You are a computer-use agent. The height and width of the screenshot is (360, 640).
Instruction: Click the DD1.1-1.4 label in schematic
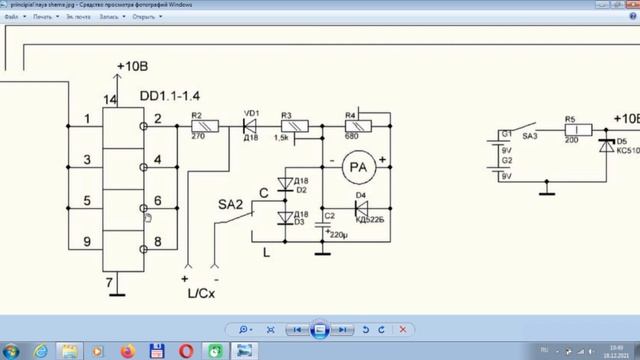tap(170, 96)
